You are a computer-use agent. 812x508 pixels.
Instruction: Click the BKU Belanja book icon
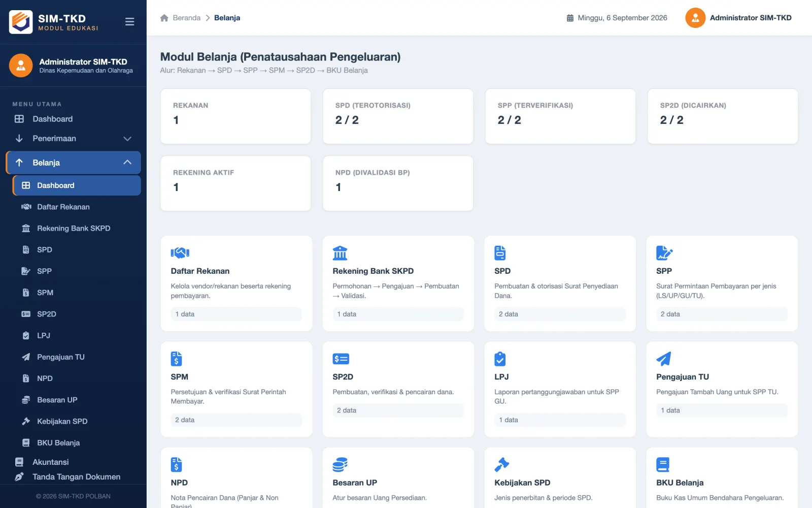pyautogui.click(x=663, y=465)
